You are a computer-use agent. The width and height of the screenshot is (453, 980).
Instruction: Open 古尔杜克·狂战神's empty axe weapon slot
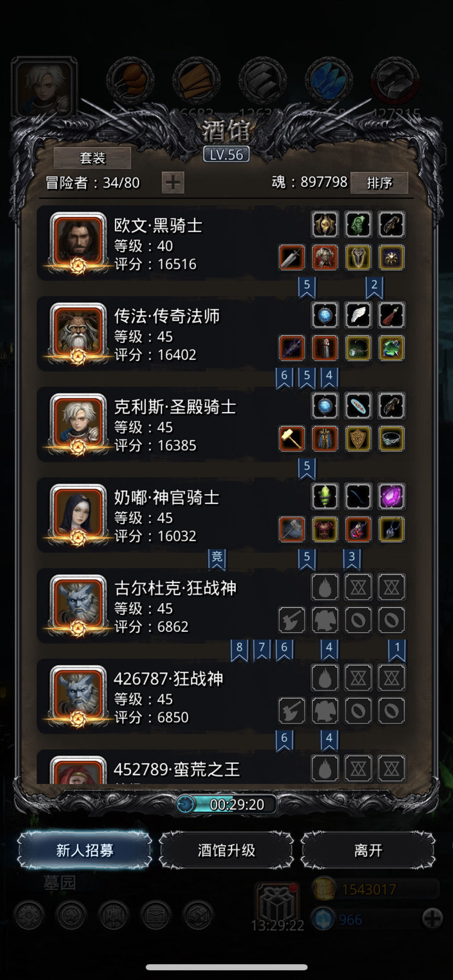tap(292, 620)
